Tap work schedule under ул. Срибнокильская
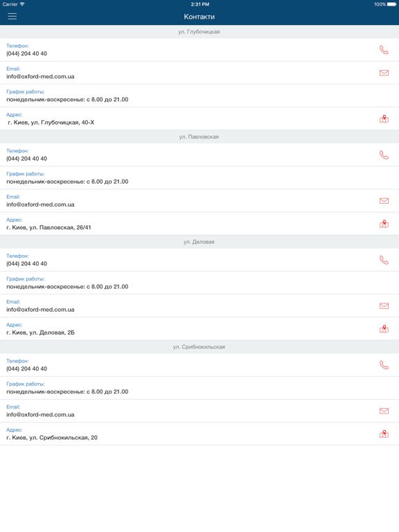This screenshot has width=399, height=532. click(x=67, y=391)
